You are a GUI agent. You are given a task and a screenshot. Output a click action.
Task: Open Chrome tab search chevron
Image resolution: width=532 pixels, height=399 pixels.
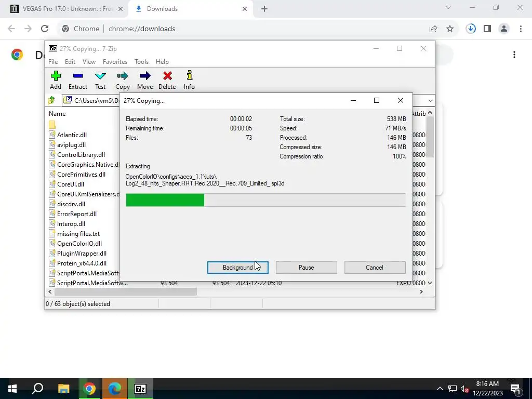(x=448, y=7)
